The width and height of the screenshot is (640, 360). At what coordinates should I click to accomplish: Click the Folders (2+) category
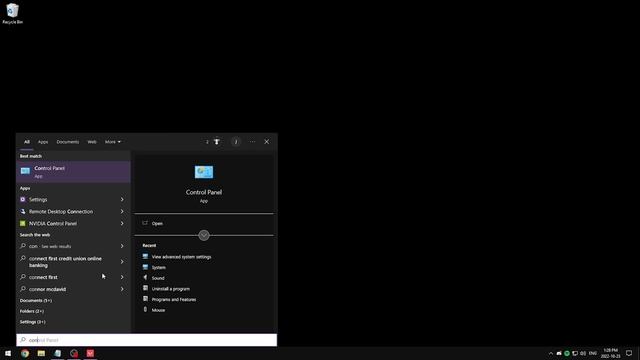coord(32,311)
